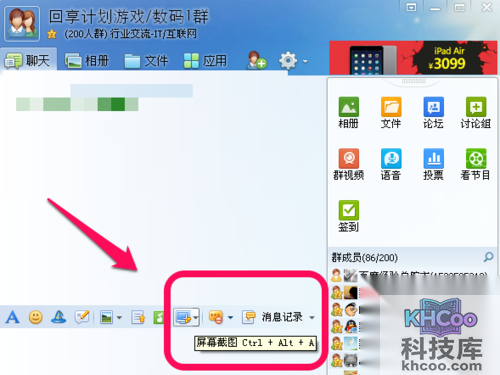The height and width of the screenshot is (375, 500).
Task: Open group settings gear icon
Action: pos(288,61)
